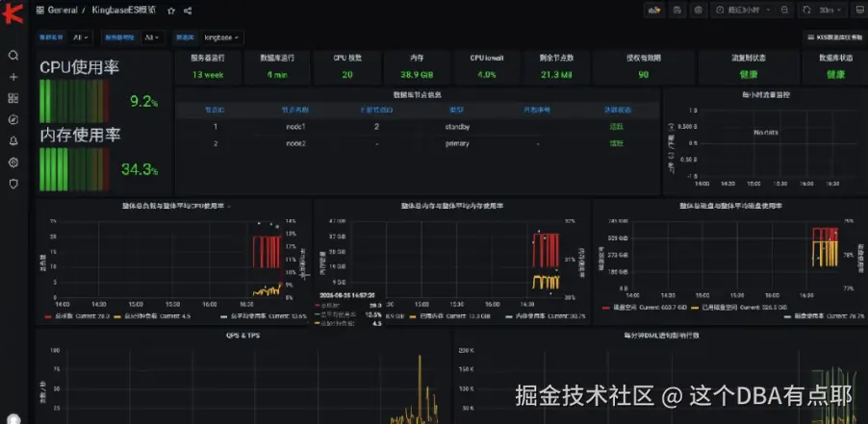This screenshot has width=868, height=424.
Task: Sort table by the rightmost column header
Action: click(x=617, y=110)
